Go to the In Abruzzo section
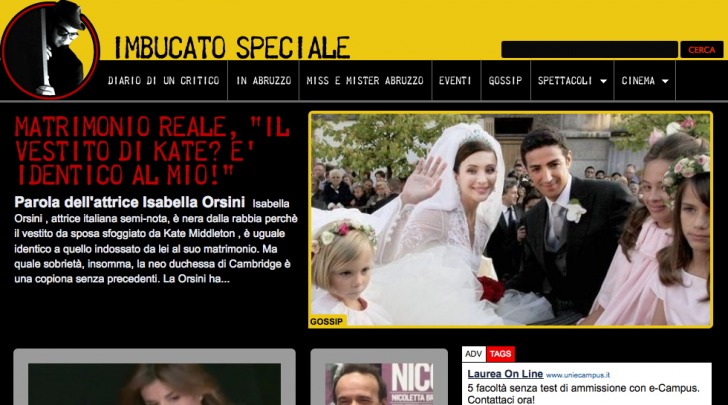 [264, 80]
